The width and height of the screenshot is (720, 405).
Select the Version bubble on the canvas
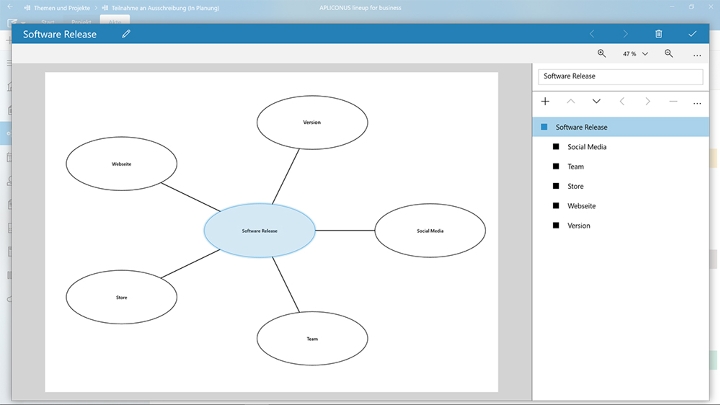click(x=312, y=123)
